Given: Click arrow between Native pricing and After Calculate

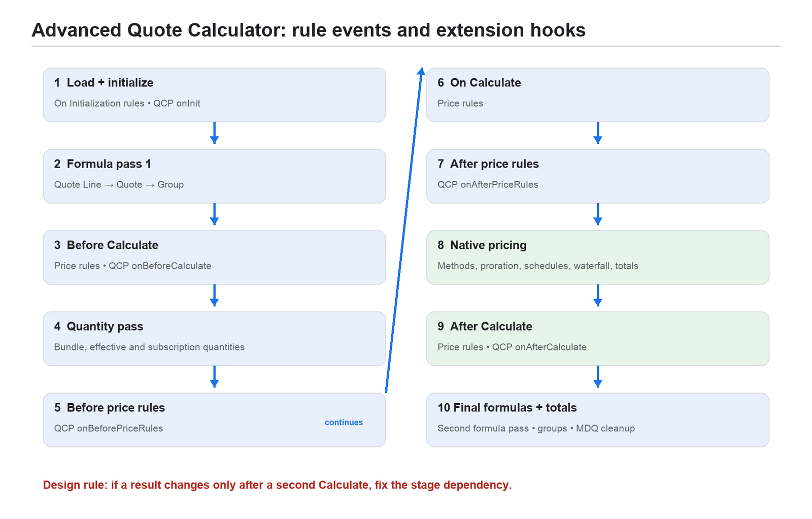Looking at the screenshot, I should (598, 296).
